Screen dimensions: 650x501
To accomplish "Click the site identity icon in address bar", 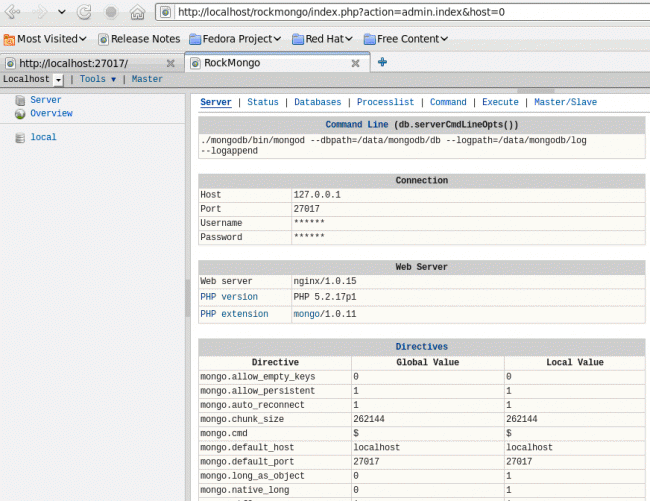I will [x=165, y=12].
